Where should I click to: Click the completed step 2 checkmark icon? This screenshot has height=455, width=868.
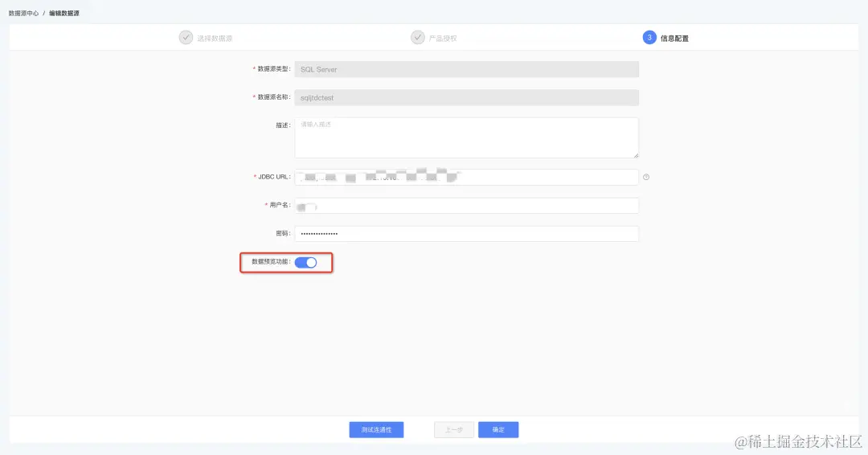(418, 38)
